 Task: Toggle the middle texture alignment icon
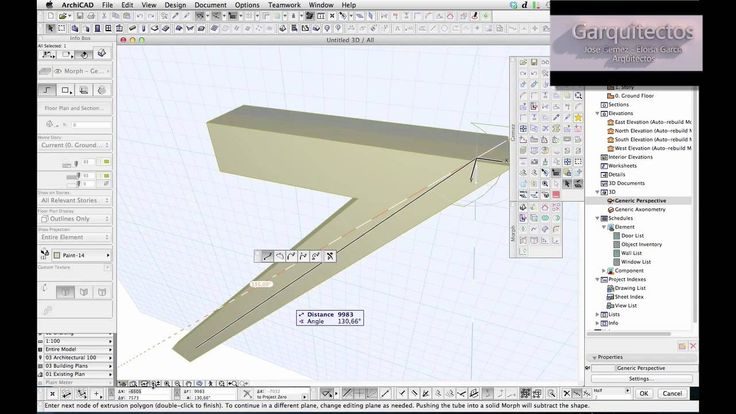tap(84, 292)
